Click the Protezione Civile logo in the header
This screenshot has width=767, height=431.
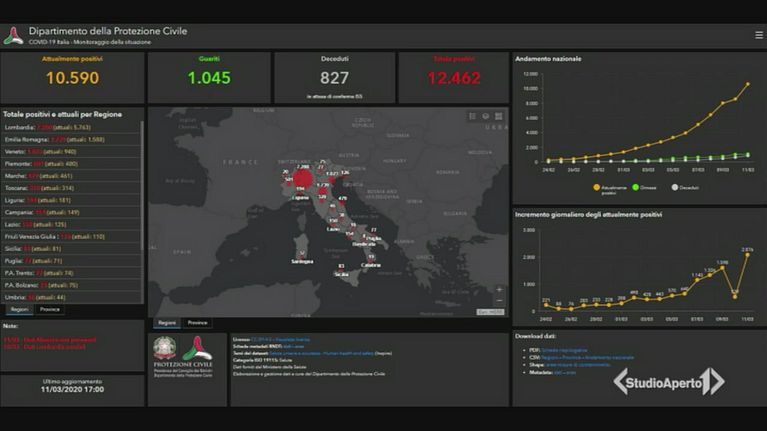(13, 36)
